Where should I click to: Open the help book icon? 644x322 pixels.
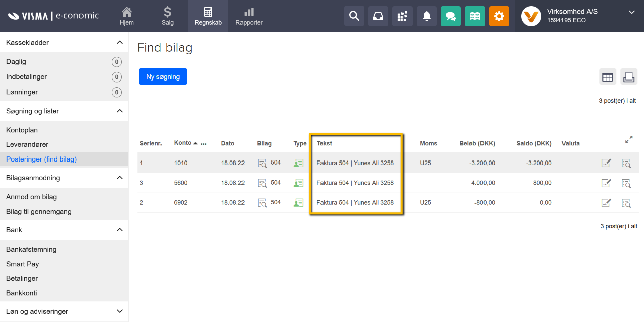(x=474, y=16)
